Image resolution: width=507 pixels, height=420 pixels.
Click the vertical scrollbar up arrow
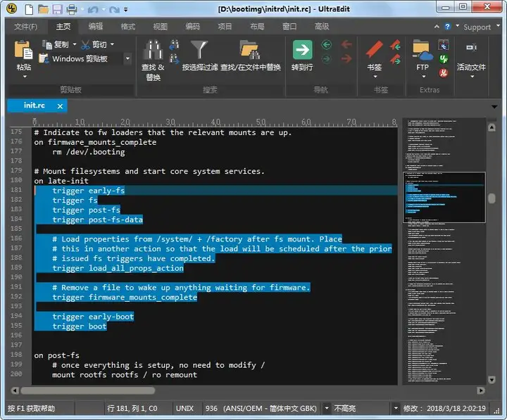(x=492, y=127)
